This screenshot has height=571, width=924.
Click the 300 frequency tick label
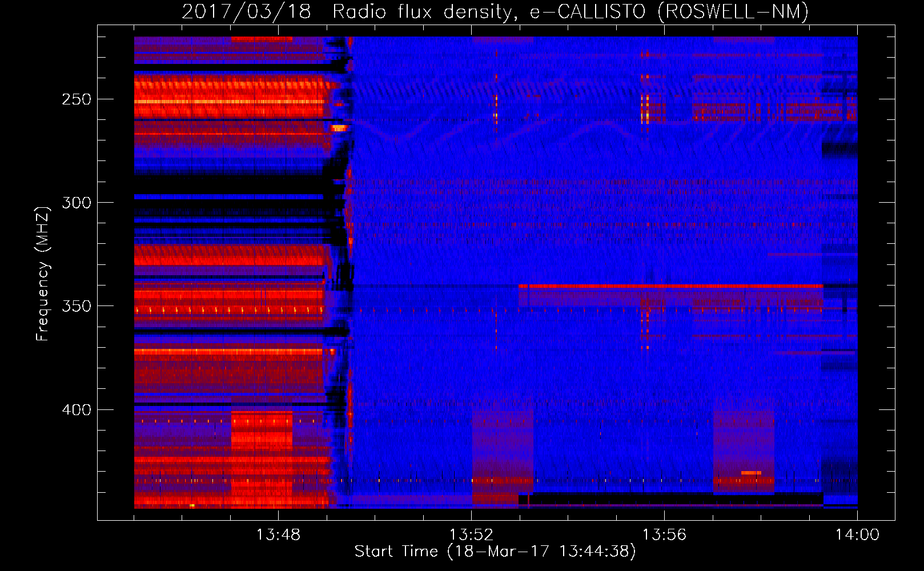coord(77,203)
